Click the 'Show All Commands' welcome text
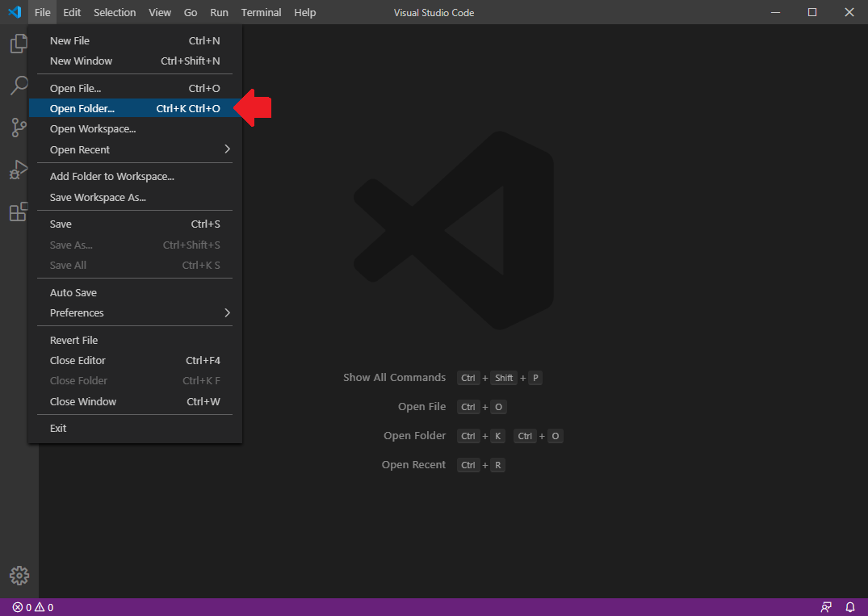Viewport: 868px width, 616px height. pos(394,378)
